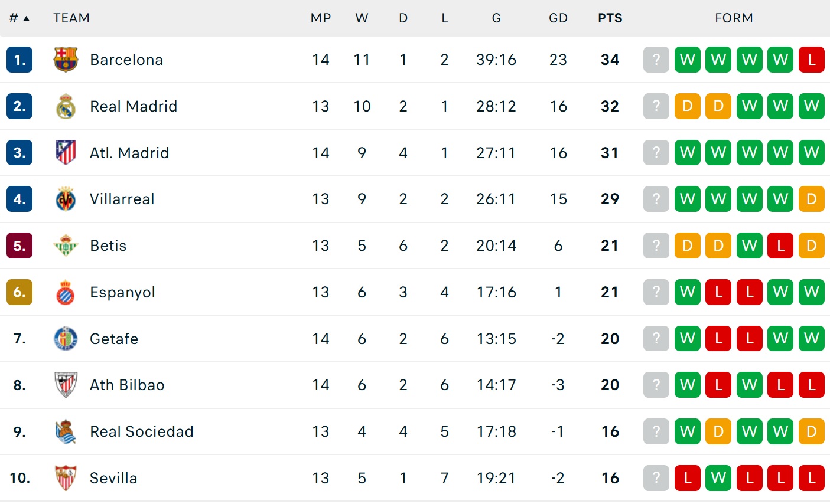Open the Barcelona team name link
830x504 pixels.
(126, 60)
